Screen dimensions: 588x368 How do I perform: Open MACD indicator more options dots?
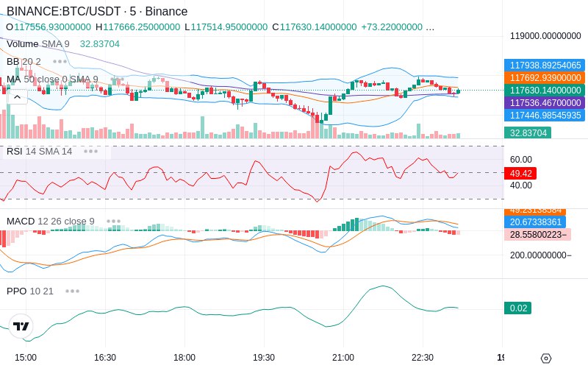coord(113,222)
